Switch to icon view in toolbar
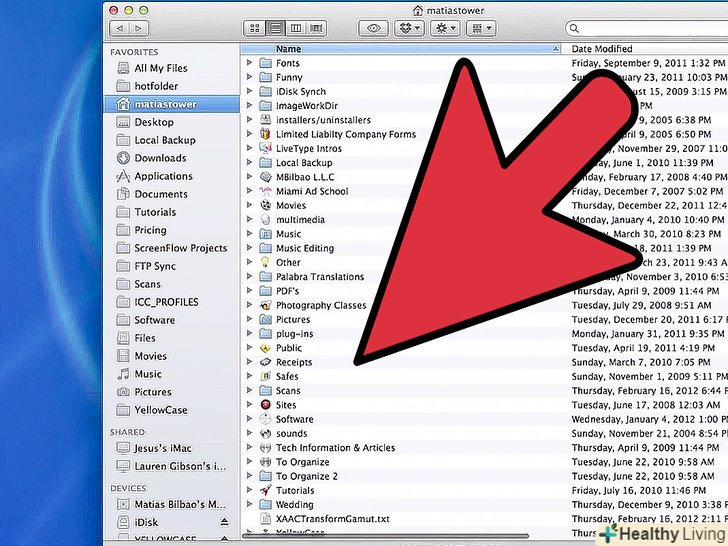Screen dimensions: 728x546 pyautogui.click(x=254, y=29)
